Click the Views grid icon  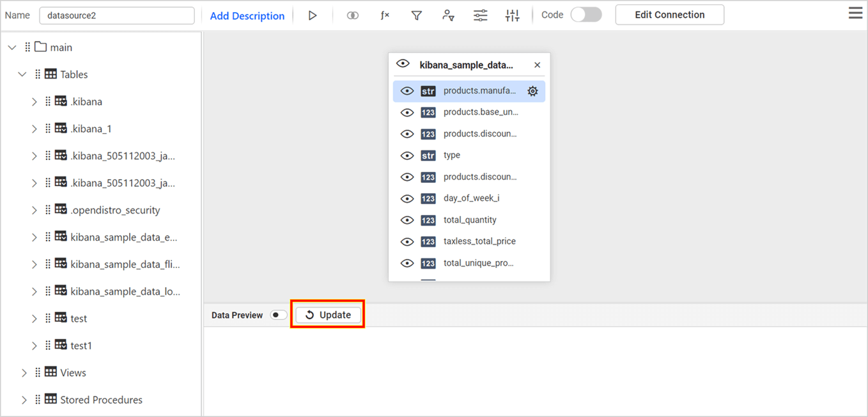[50, 372]
